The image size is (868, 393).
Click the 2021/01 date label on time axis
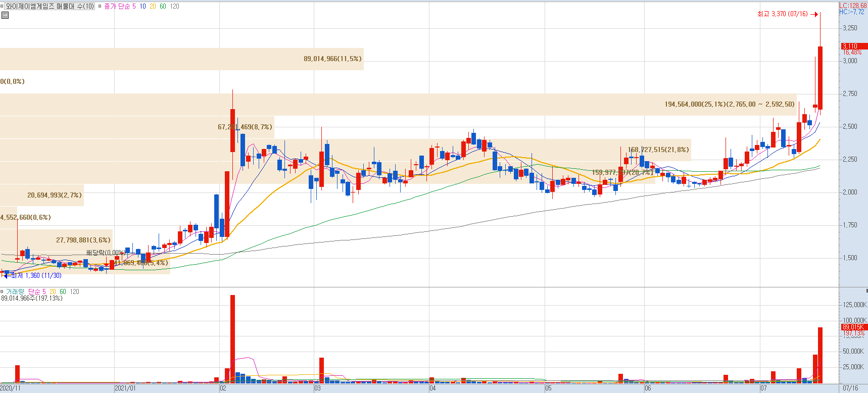point(125,388)
